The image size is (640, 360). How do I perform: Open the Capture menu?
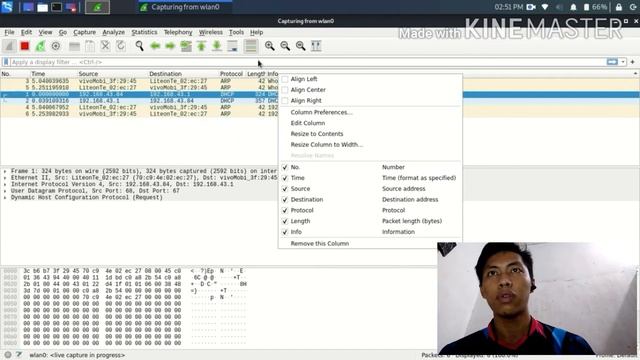click(84, 32)
